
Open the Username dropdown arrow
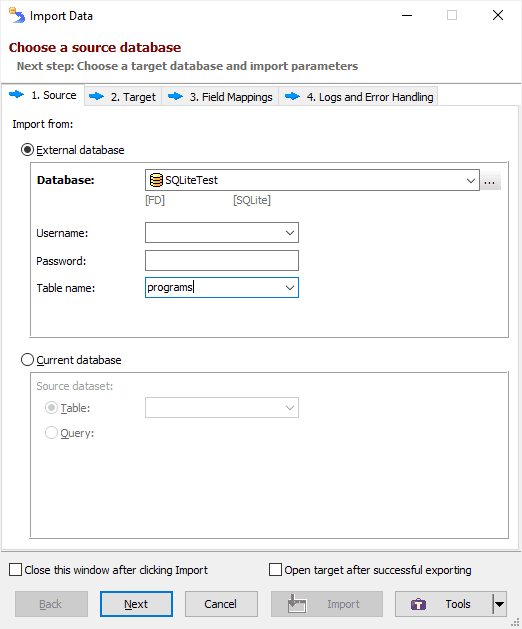[x=290, y=233]
